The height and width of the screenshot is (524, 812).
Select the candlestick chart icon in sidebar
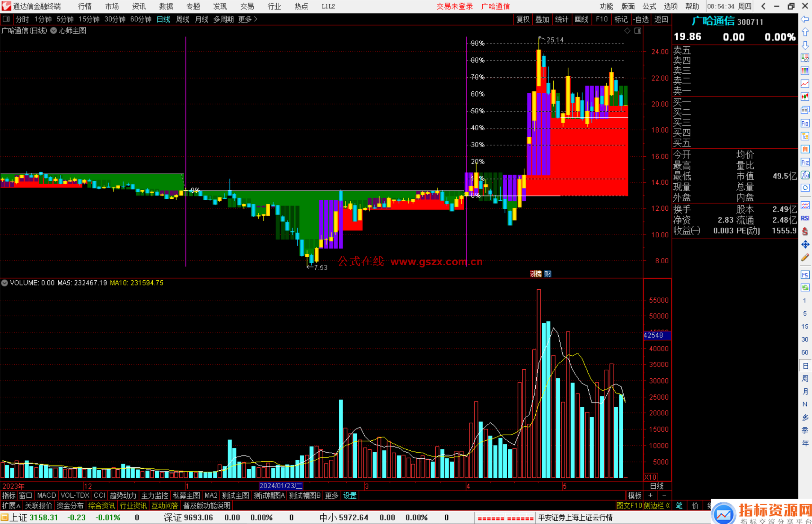tap(805, 97)
